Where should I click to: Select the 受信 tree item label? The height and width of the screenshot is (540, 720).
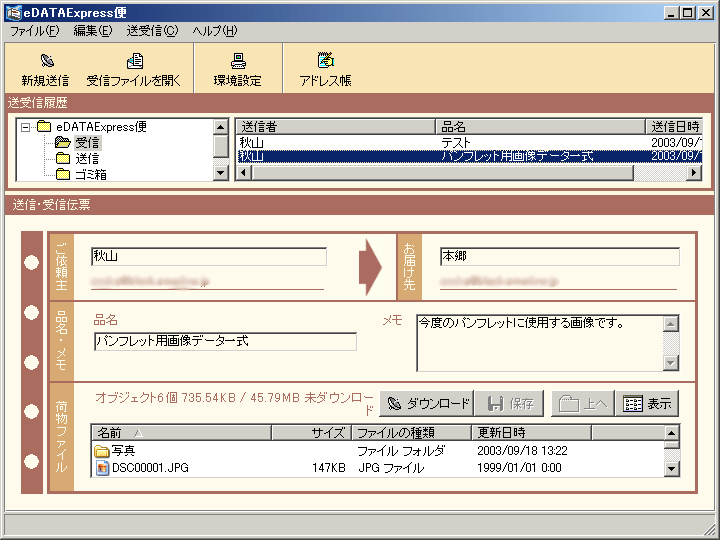[87, 142]
